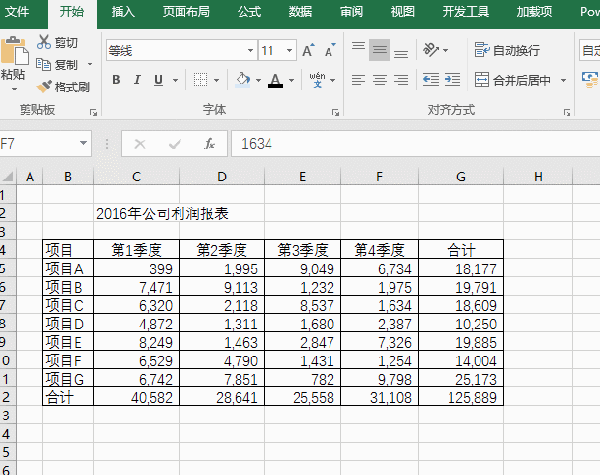Open the Name Box dropdown arrow
600x475 pixels.
coord(83,143)
